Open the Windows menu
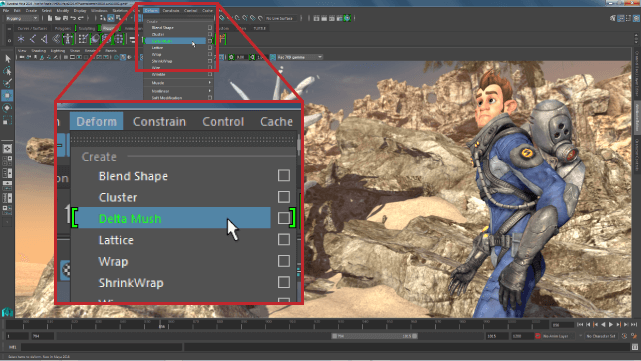This screenshot has width=641, height=361. (99, 11)
